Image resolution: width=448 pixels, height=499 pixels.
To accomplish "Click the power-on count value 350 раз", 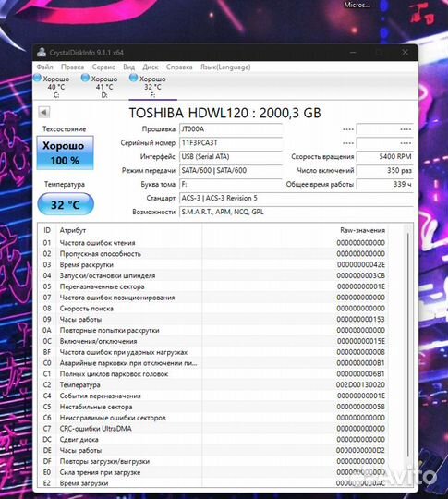I will coord(385,170).
